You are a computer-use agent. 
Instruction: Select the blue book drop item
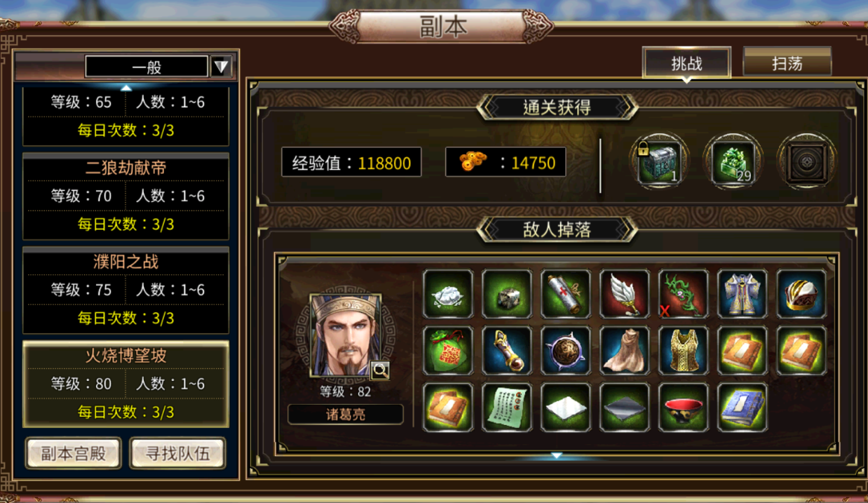click(742, 406)
